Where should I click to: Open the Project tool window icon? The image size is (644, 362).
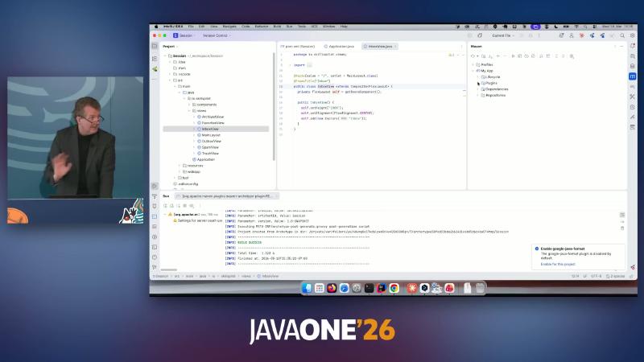click(155, 47)
